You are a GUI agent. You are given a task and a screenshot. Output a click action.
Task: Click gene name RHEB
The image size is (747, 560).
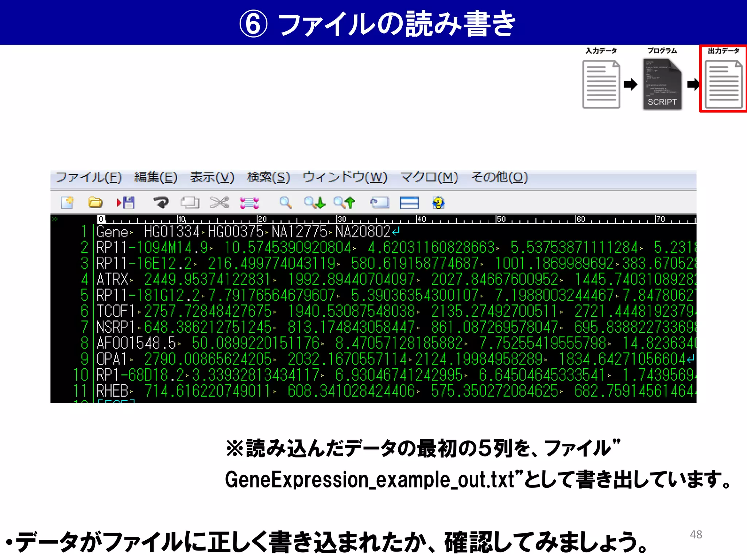coord(112,391)
